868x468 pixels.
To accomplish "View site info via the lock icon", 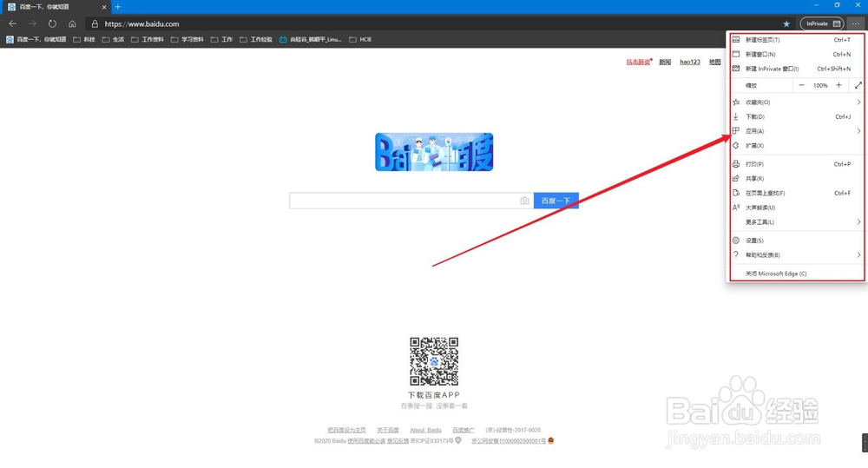I will click(x=95, y=23).
